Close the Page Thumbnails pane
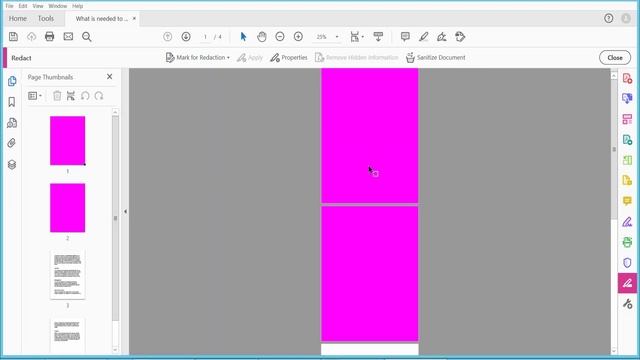 (109, 76)
